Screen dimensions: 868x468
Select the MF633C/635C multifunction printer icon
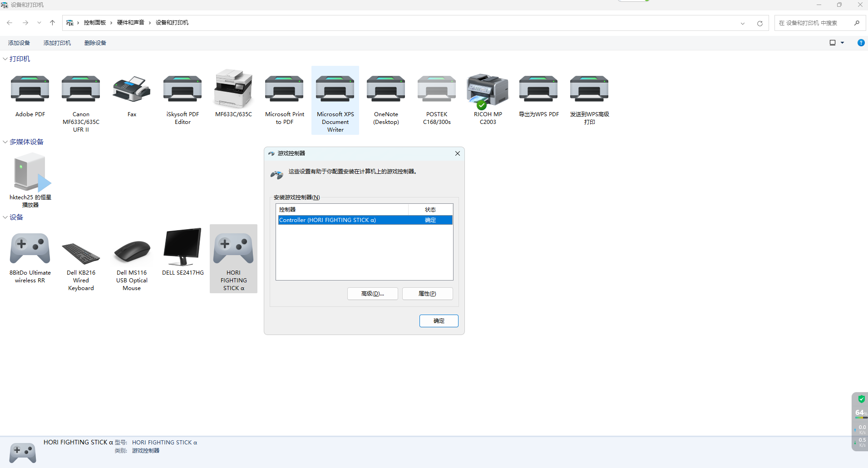(233, 89)
